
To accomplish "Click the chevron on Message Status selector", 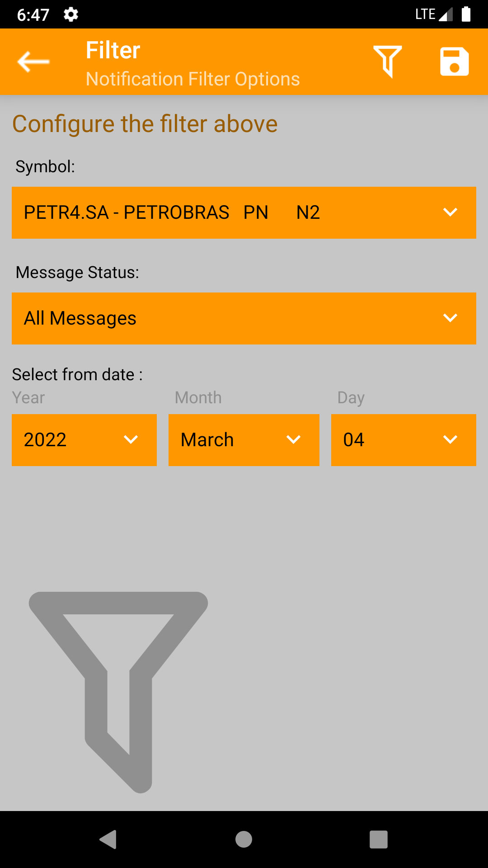I will pyautogui.click(x=450, y=318).
